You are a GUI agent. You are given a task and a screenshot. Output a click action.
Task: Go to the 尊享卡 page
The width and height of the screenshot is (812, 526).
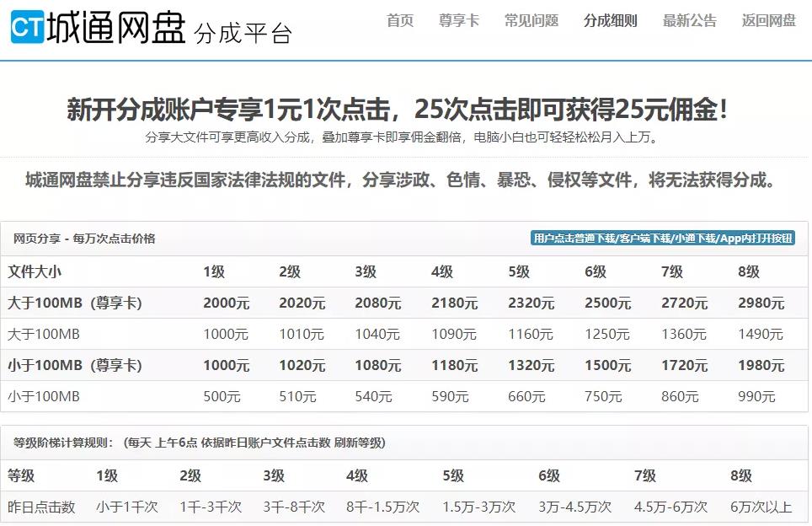coord(459,21)
